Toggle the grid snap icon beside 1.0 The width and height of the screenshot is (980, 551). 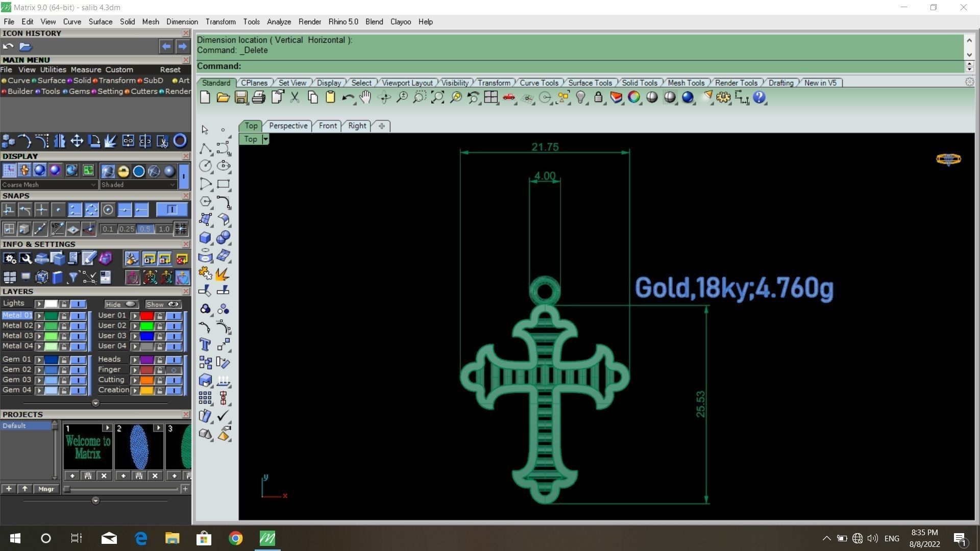180,229
